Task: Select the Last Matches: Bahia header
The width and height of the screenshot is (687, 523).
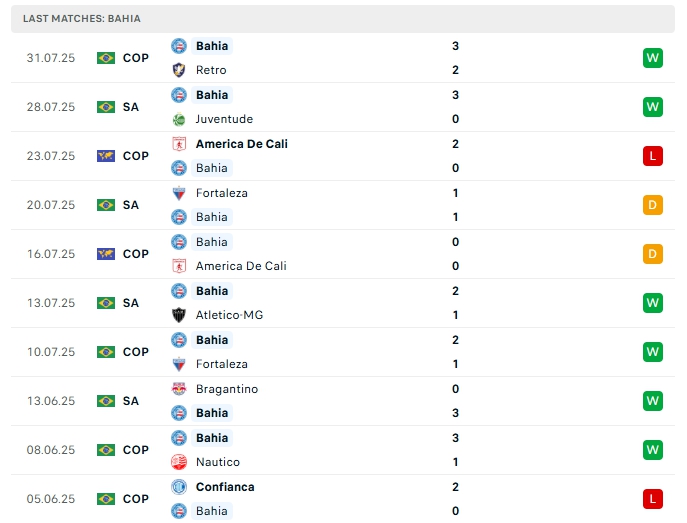Action: (81, 18)
